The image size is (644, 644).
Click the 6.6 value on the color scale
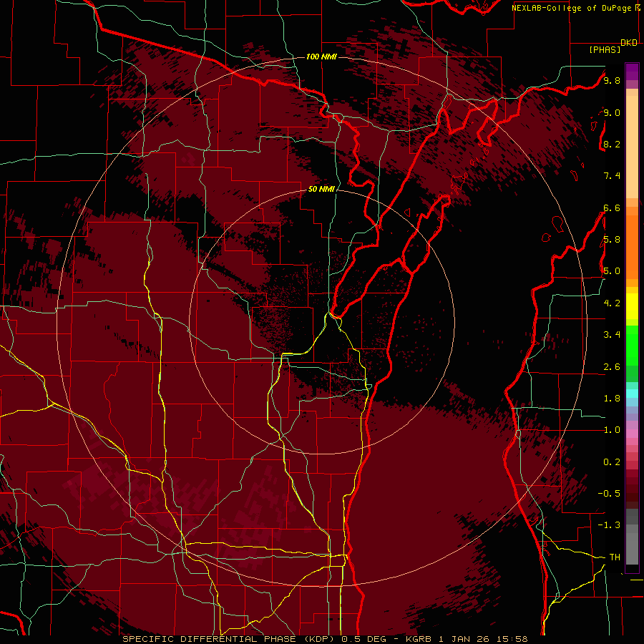tap(612, 208)
